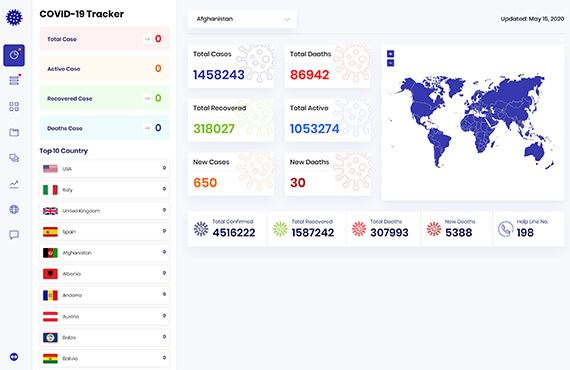
Task: Click the Total Case summary card
Action: point(104,39)
